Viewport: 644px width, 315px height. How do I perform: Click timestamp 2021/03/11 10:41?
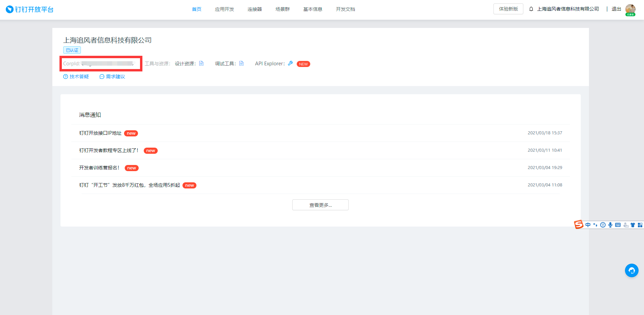[545, 150]
